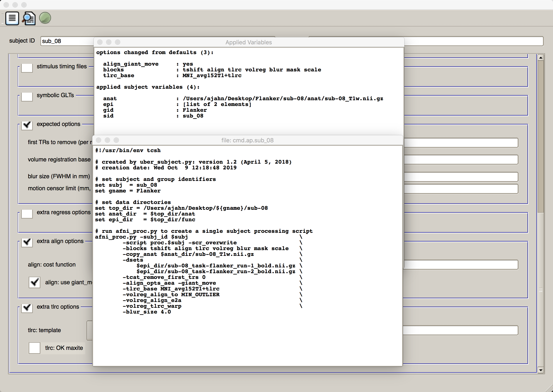Maximize the cmd.ap.sub_08 file window
The image size is (553, 392).
click(x=117, y=140)
